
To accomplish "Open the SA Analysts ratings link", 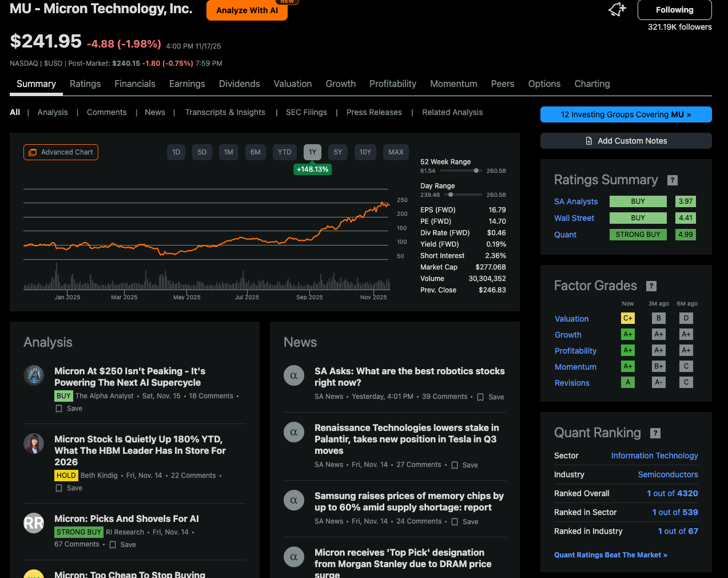I will [576, 201].
